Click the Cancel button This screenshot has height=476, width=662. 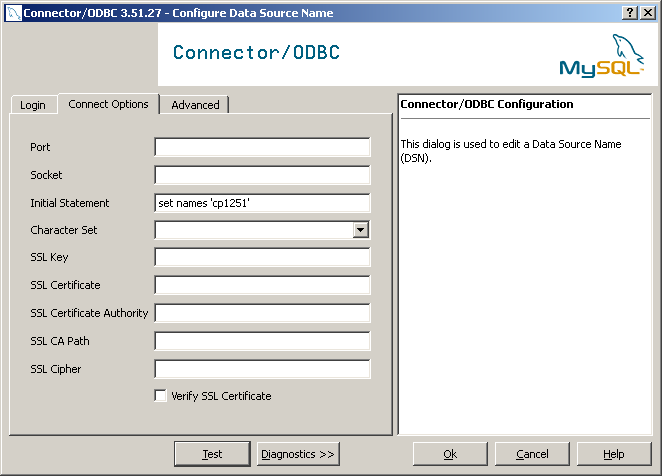point(532,454)
